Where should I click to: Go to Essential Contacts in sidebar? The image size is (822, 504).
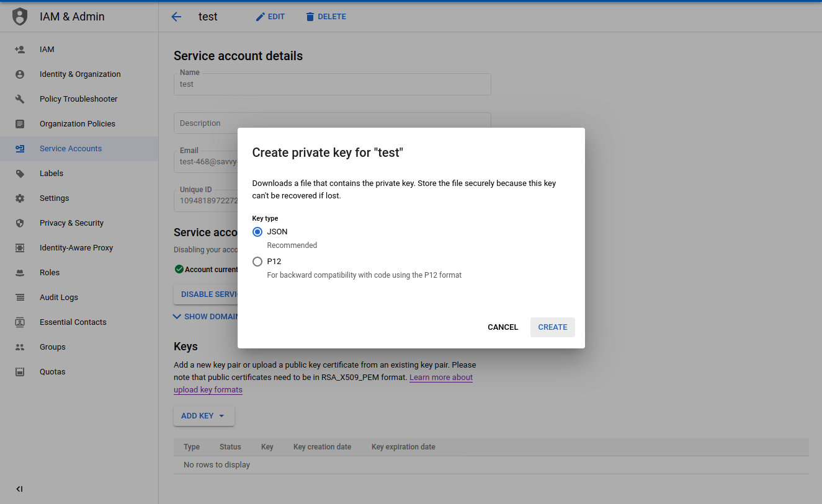pos(73,322)
